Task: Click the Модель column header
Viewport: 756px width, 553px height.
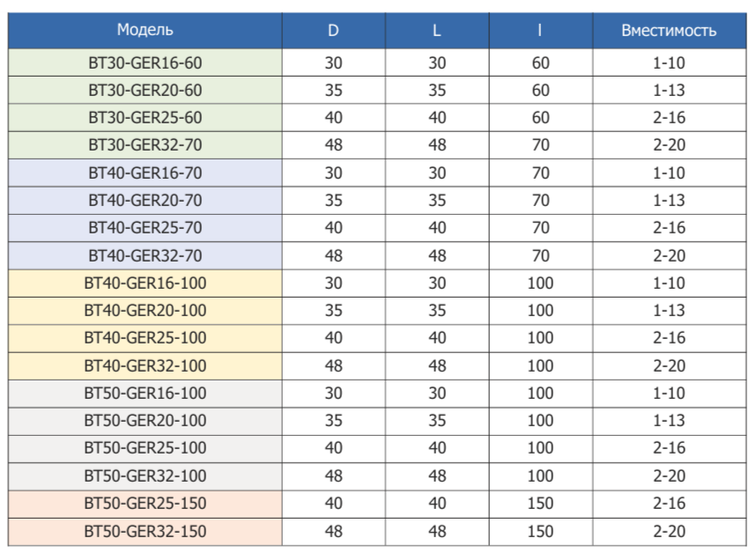Action: point(145,30)
